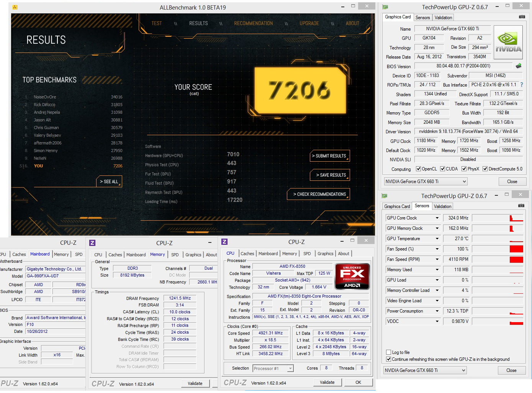Switch to the RECOMMENDATION tab in ALLBenchmark
The height and width of the screenshot is (393, 532).
click(254, 23)
